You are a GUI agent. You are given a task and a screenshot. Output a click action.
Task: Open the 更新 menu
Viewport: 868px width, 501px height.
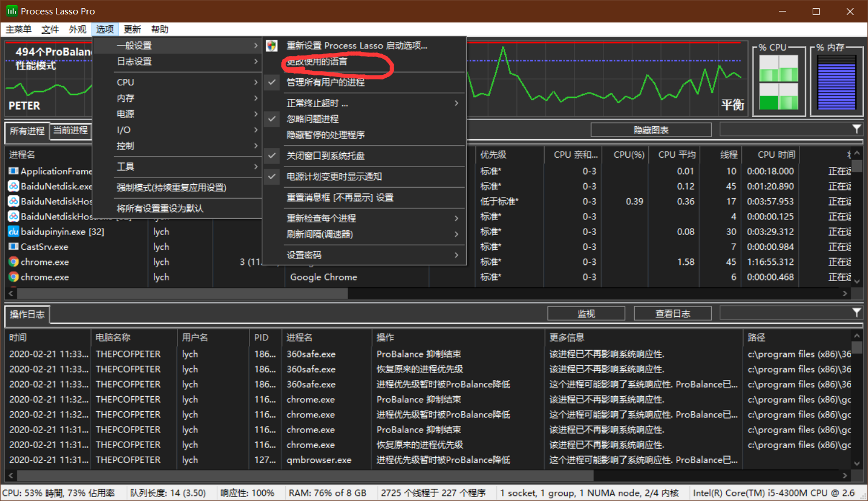click(x=132, y=29)
